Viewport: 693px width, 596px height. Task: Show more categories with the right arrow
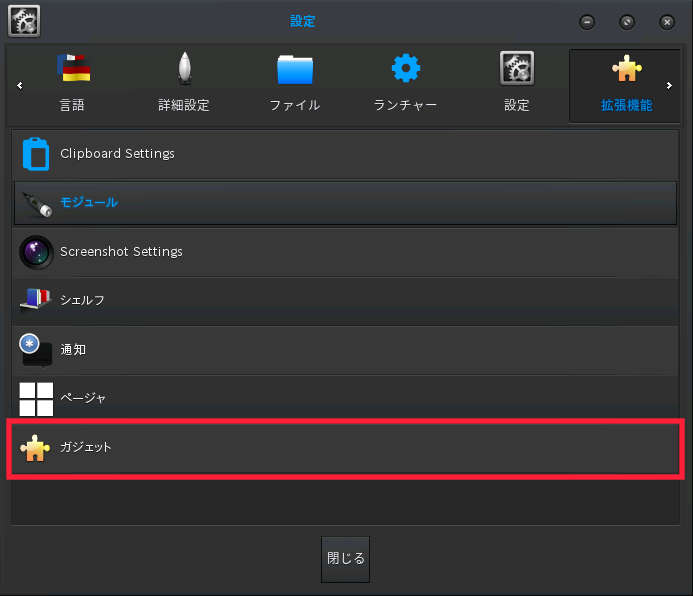tap(669, 85)
